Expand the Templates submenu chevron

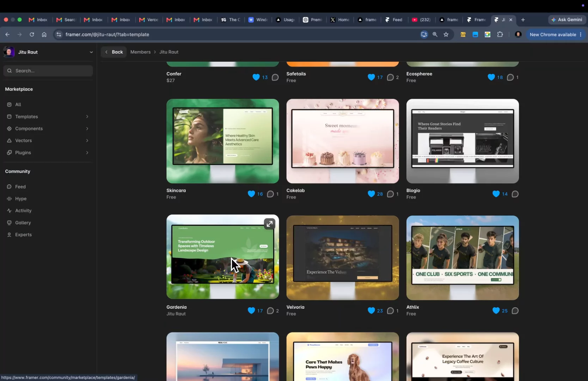[x=87, y=116]
